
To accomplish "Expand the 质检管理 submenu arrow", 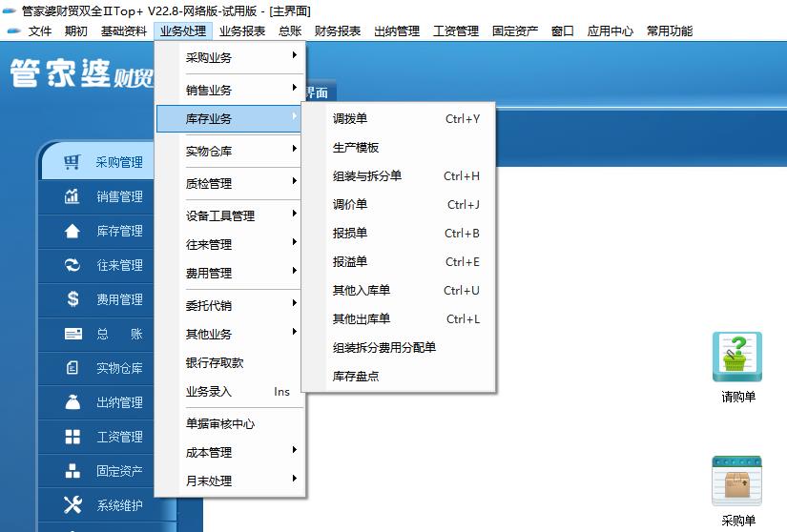I will point(295,181).
